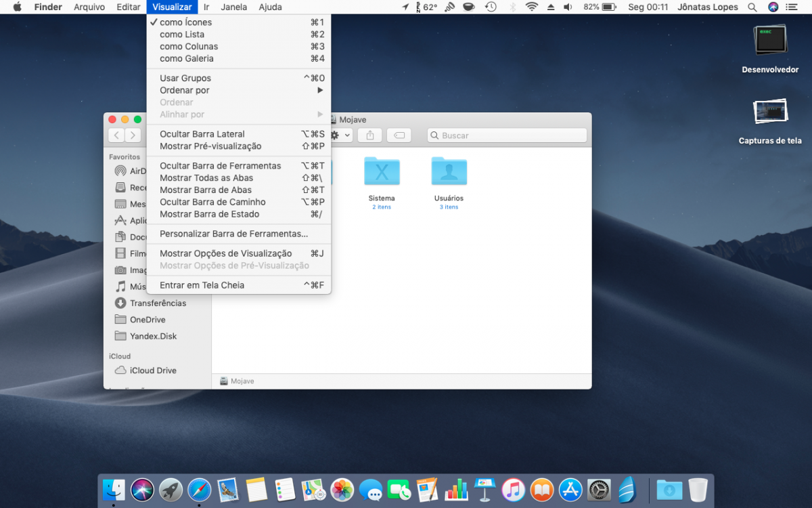Open the Arquivo menu

tap(89, 7)
